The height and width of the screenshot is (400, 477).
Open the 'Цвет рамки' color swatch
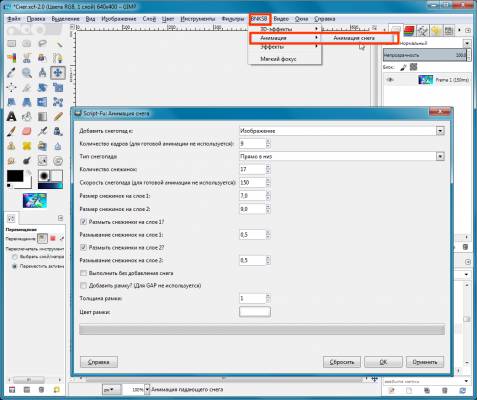(x=255, y=312)
